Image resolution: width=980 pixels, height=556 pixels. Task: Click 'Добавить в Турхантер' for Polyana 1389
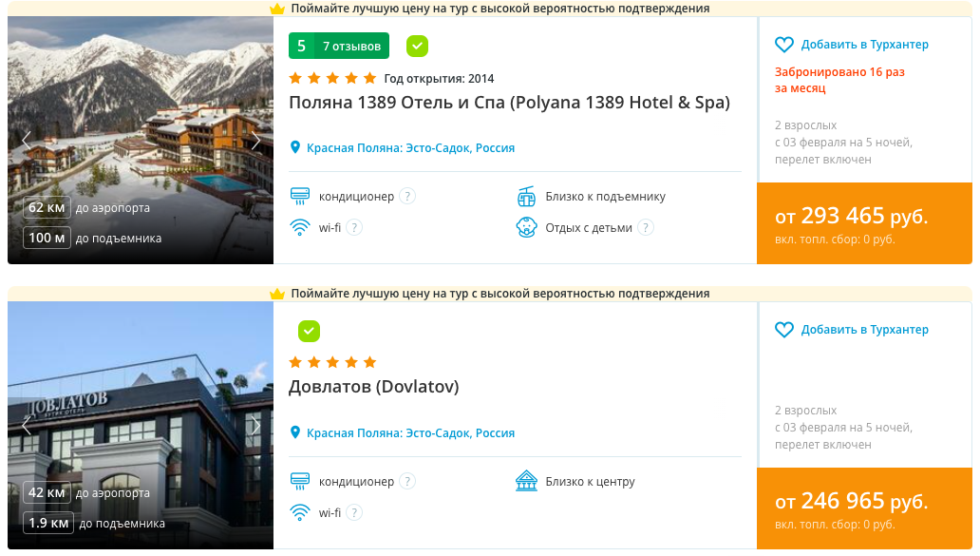(864, 45)
